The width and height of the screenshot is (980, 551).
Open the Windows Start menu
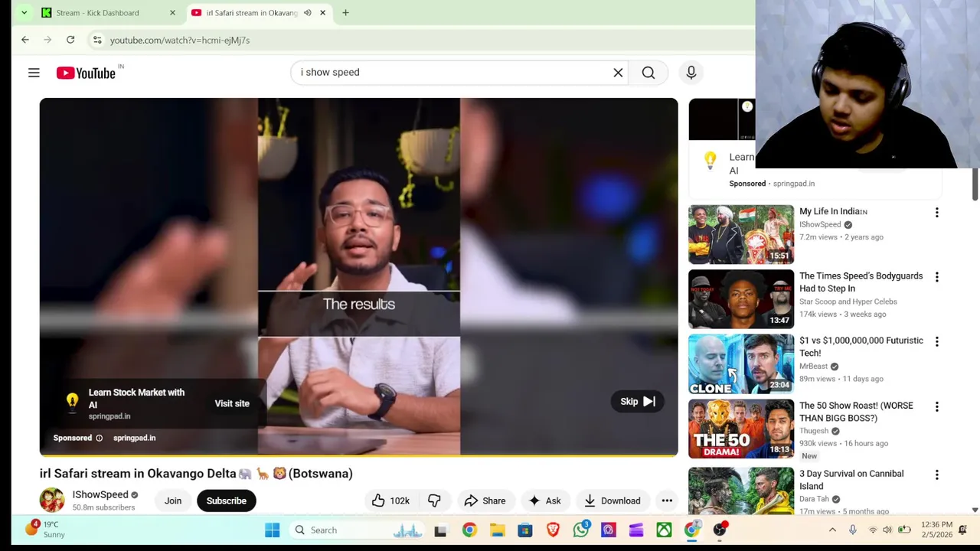click(x=272, y=530)
